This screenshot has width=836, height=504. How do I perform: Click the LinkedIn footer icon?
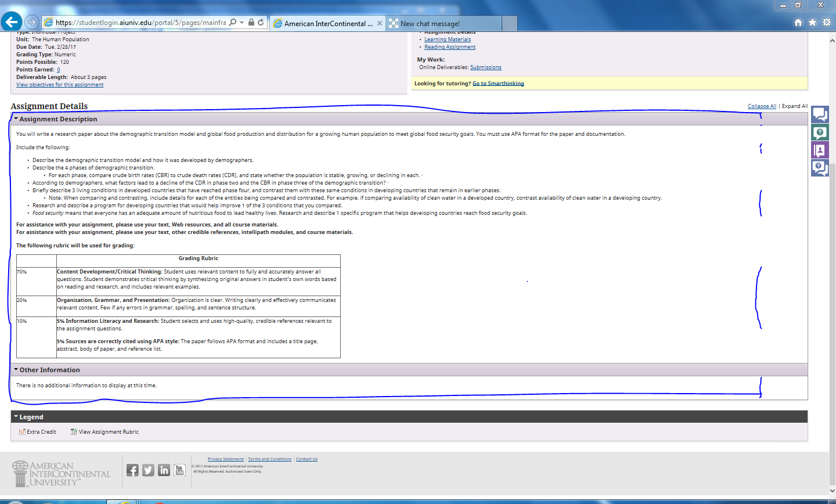[x=164, y=470]
